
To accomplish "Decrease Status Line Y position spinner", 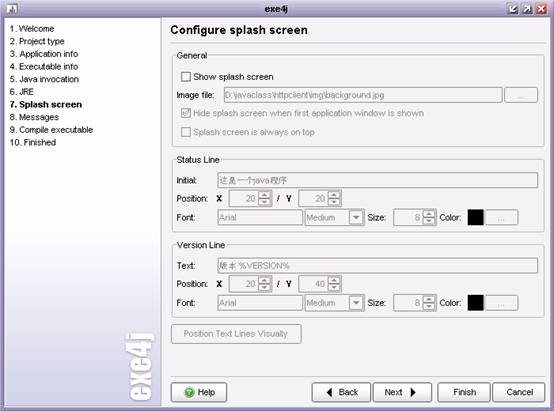I will (334, 202).
